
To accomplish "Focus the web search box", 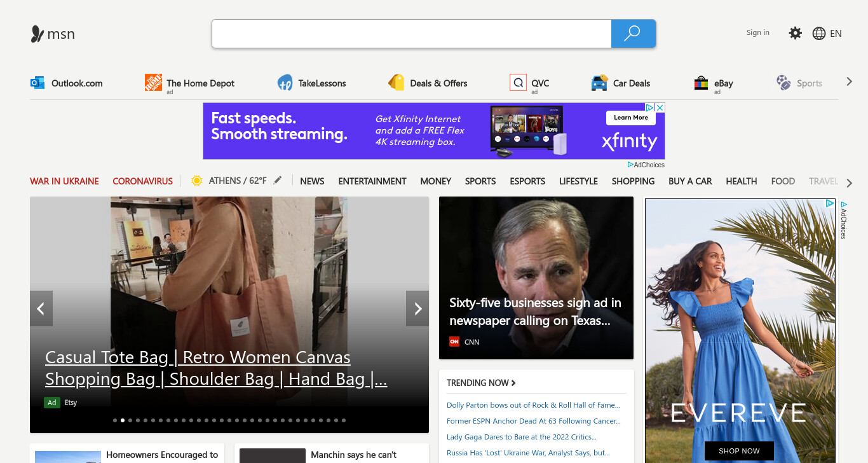I will [x=411, y=34].
